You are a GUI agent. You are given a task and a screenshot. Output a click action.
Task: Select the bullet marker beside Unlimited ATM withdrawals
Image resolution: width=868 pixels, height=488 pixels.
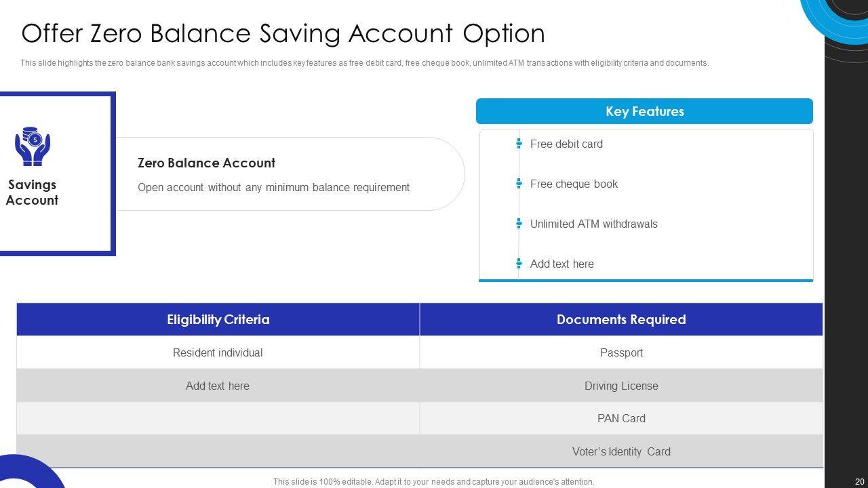pos(519,224)
